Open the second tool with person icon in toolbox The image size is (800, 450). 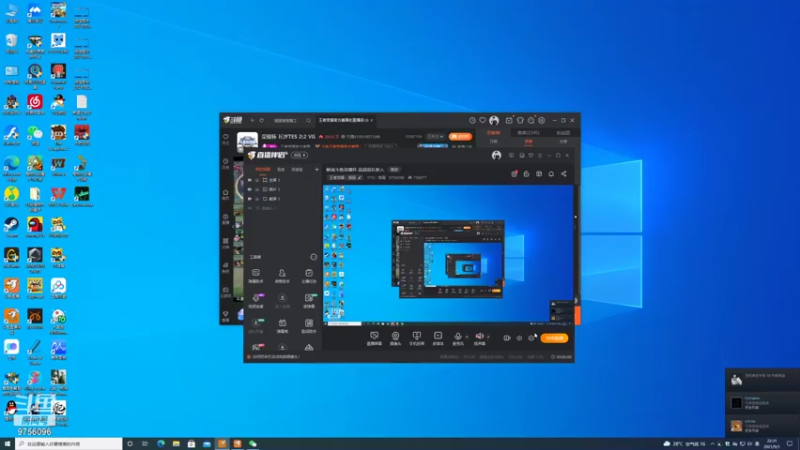tap(282, 273)
